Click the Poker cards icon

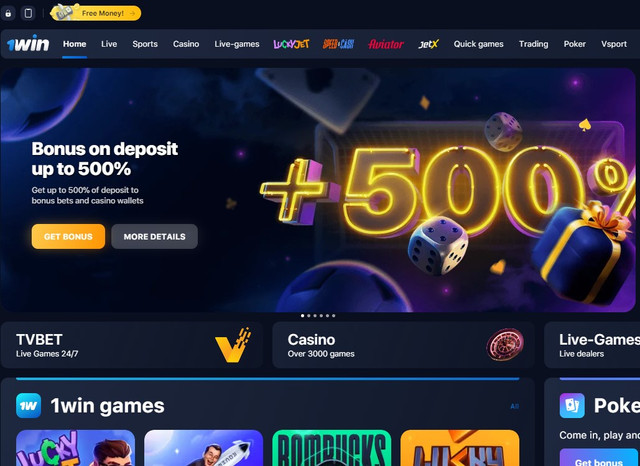(x=572, y=406)
